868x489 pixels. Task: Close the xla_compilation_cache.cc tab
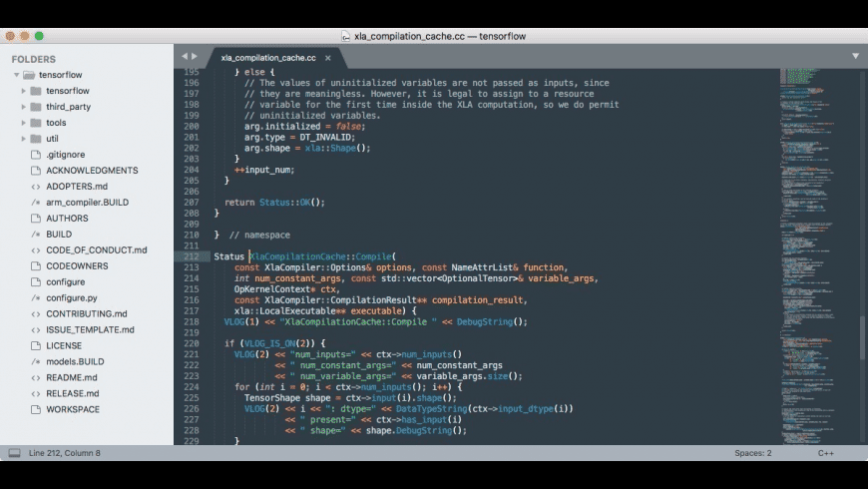point(340,58)
